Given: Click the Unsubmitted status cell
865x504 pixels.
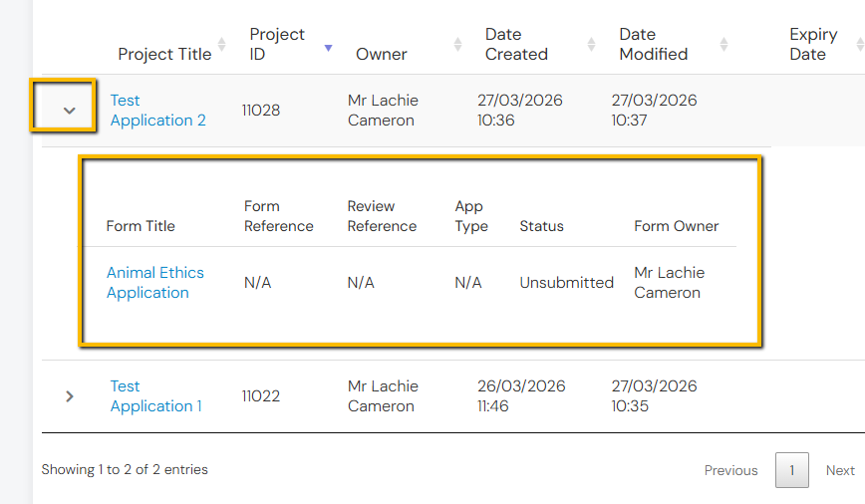Looking at the screenshot, I should point(566,283).
